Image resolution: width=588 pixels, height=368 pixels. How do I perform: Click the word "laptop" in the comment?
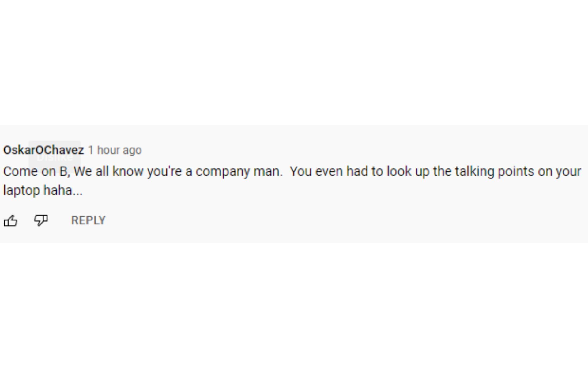pos(21,190)
